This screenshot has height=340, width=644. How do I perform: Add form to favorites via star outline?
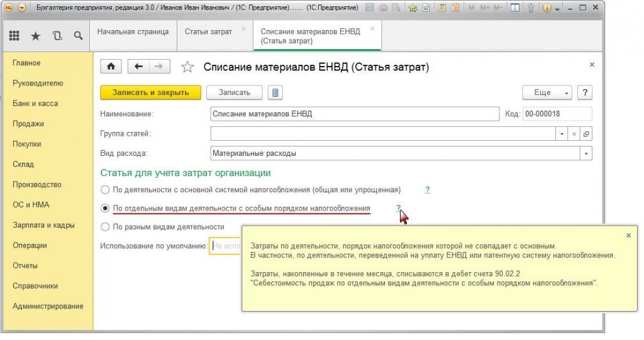click(187, 67)
